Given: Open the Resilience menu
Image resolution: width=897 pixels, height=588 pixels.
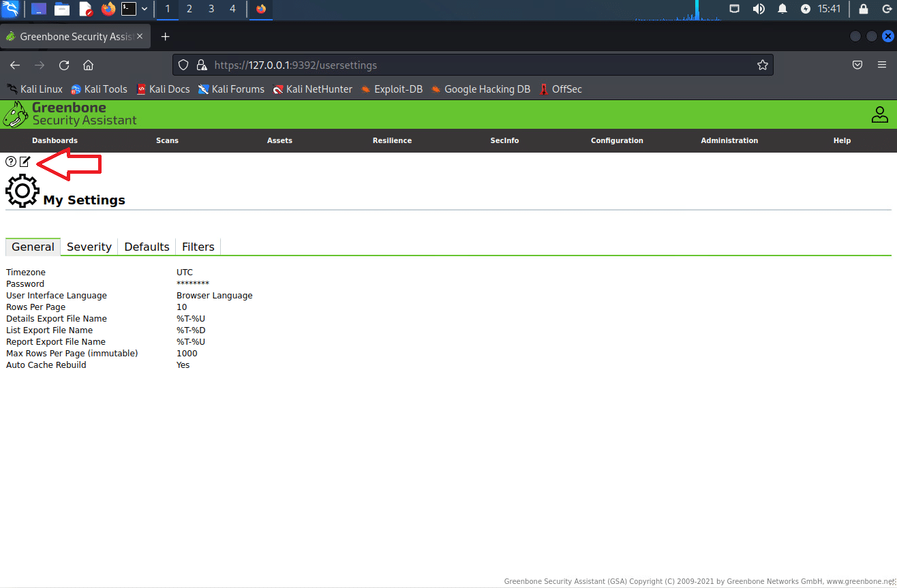Looking at the screenshot, I should [x=392, y=140].
